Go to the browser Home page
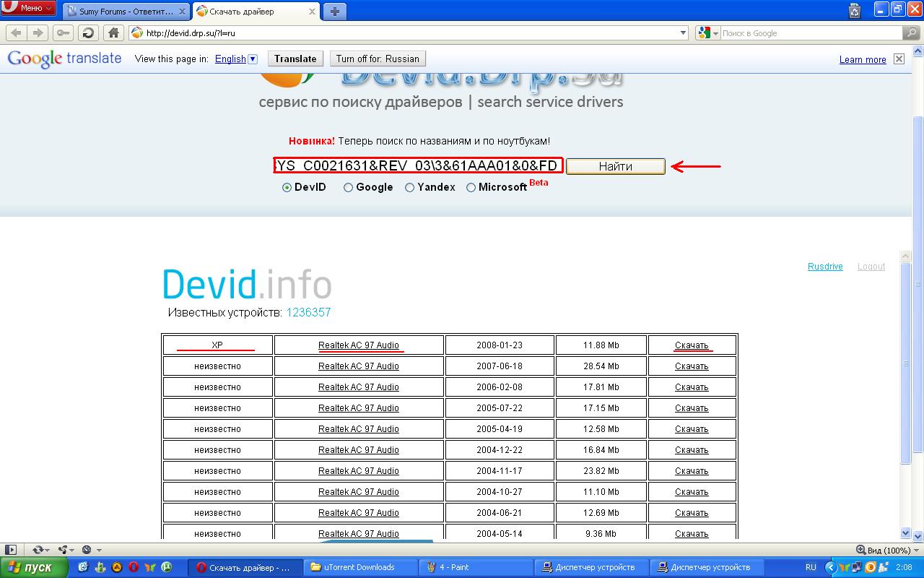The width and height of the screenshot is (924, 578). pyautogui.click(x=113, y=33)
